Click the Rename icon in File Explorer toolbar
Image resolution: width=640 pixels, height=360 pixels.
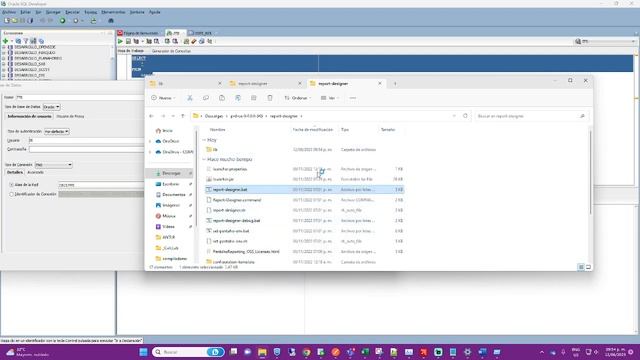tap(238, 98)
